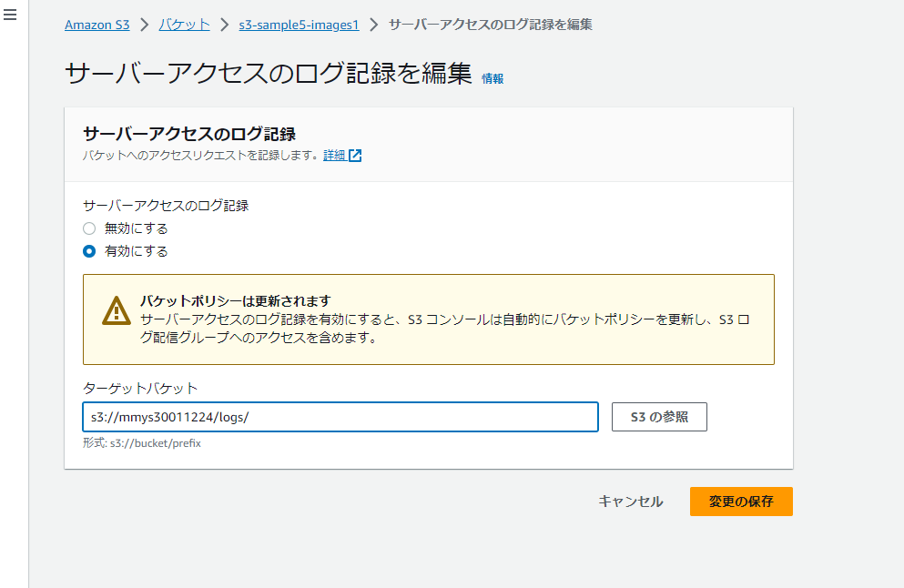Open s3-sample5-images1 bucket breadcrumb
This screenshot has width=904, height=588.
tap(299, 25)
